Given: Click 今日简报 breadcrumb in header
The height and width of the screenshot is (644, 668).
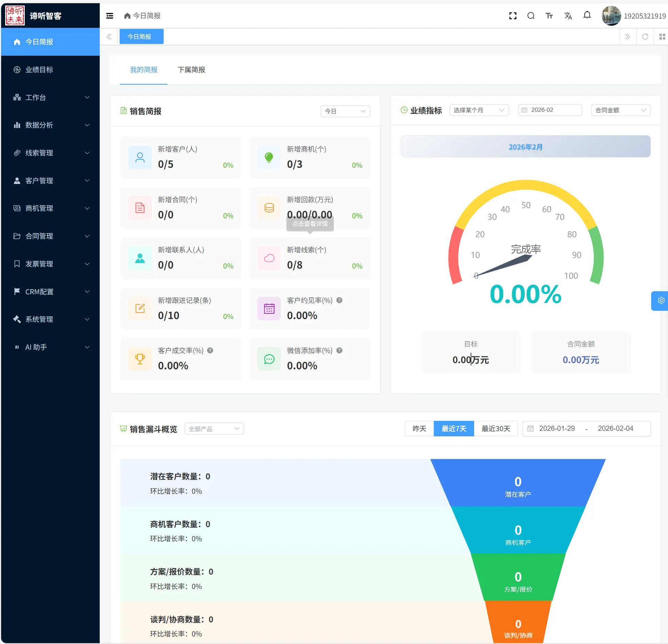Looking at the screenshot, I should 142,16.
